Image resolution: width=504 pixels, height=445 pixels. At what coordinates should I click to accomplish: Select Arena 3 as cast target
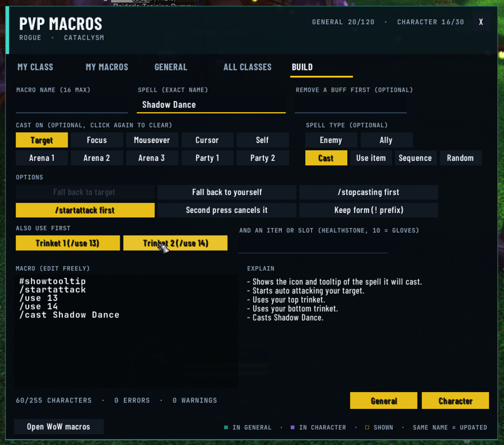[x=152, y=158]
